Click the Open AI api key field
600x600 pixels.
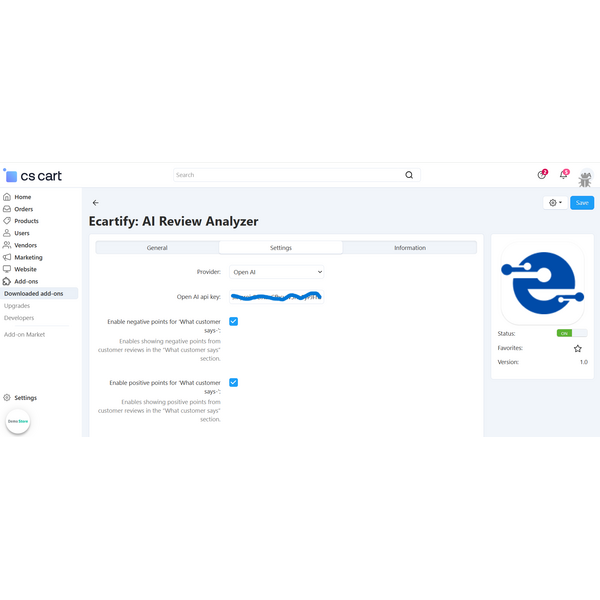point(277,297)
